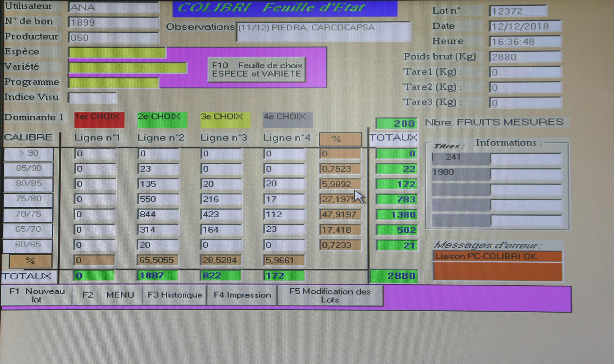Image resolution: width=614 pixels, height=364 pixels.
Task: Click the Poids brut field 2880
Action: pos(525,57)
